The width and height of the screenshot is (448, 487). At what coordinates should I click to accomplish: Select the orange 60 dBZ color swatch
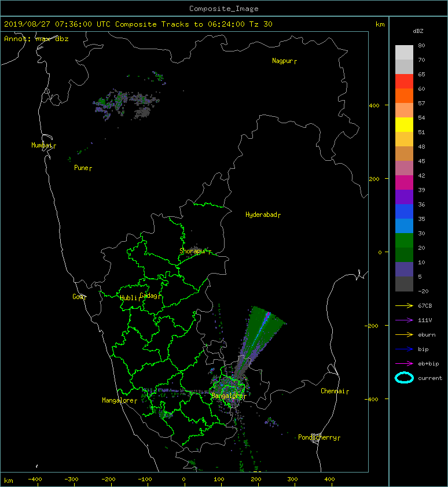404,95
